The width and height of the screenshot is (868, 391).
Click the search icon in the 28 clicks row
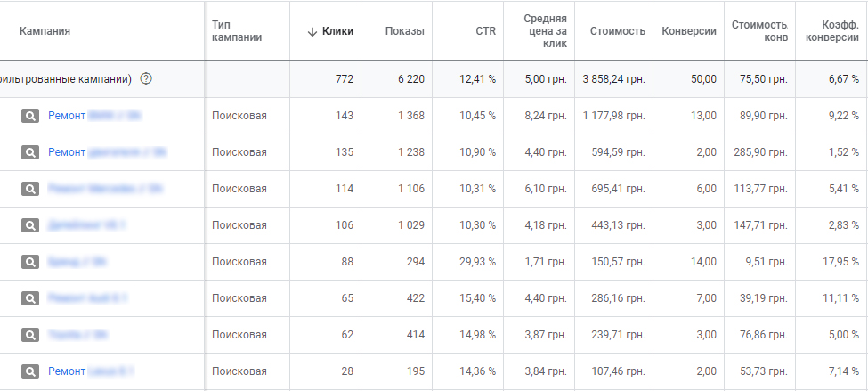pos(30,371)
